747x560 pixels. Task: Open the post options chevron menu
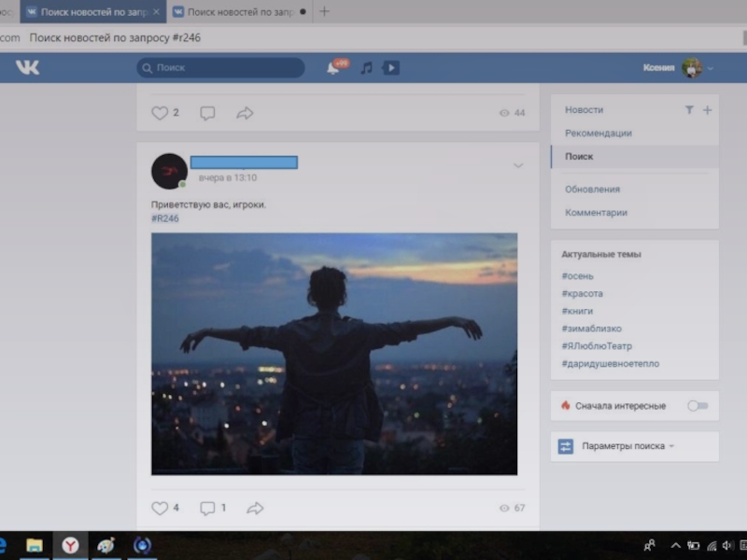[517, 166]
